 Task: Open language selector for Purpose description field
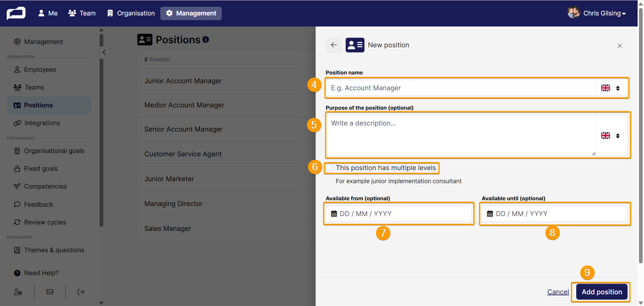point(610,136)
